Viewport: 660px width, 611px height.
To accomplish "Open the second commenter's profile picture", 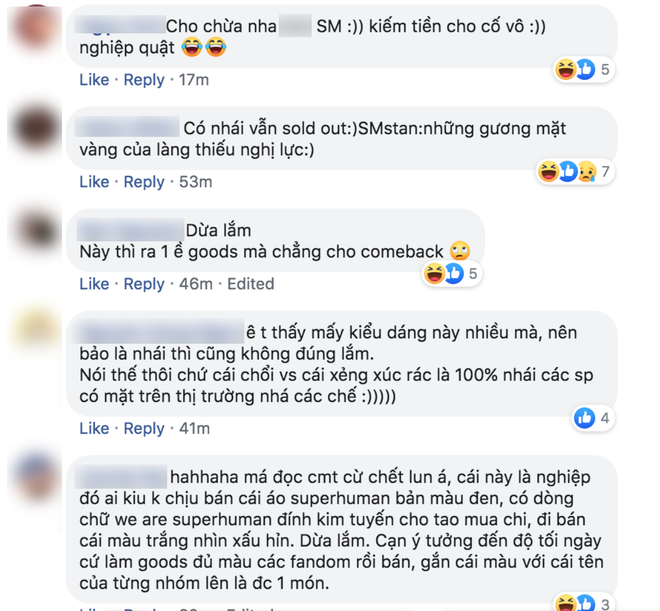I will pyautogui.click(x=35, y=129).
